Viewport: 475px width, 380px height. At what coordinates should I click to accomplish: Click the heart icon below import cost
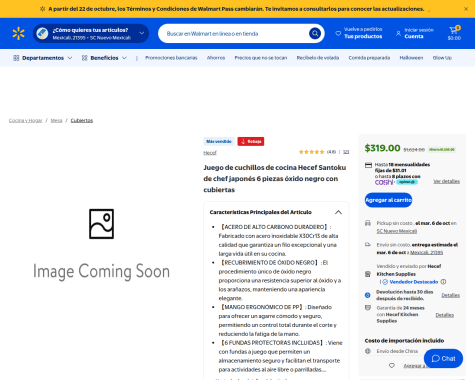tap(392, 366)
